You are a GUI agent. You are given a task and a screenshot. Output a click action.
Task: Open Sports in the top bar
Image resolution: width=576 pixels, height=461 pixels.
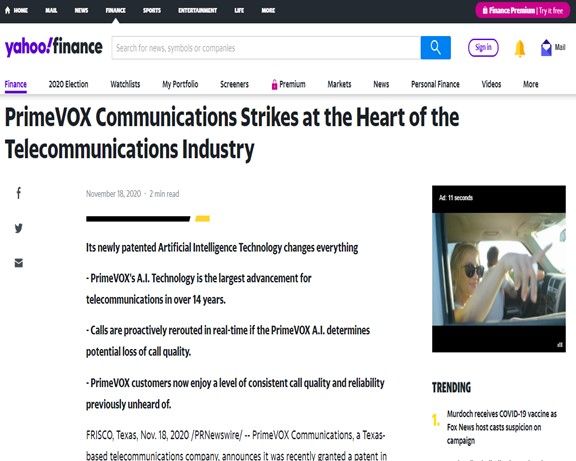coord(152,11)
